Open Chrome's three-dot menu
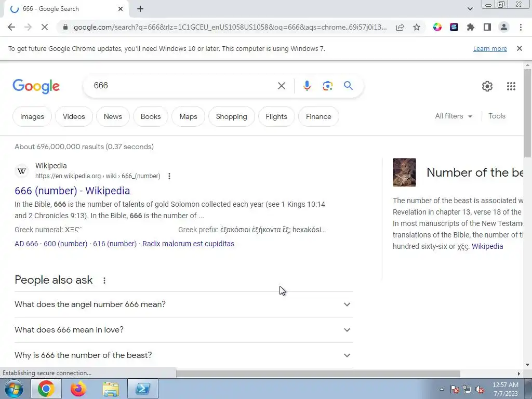The image size is (532, 399). [521, 27]
